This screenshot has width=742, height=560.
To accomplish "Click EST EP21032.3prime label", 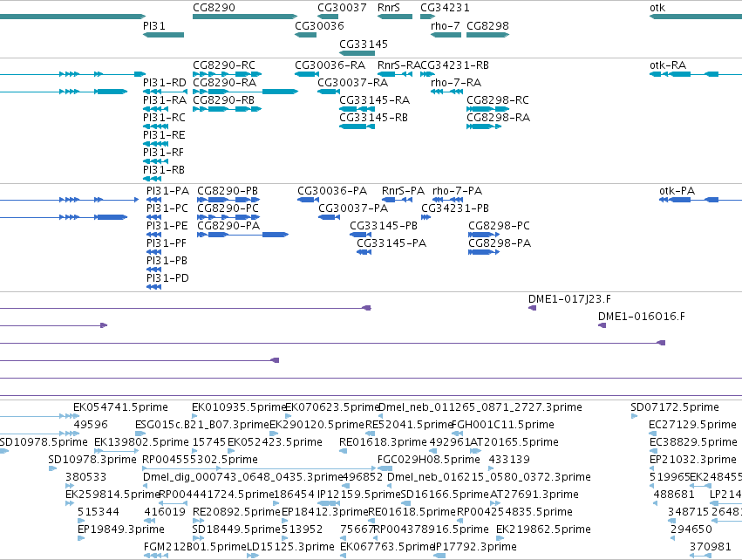I will [693, 460].
